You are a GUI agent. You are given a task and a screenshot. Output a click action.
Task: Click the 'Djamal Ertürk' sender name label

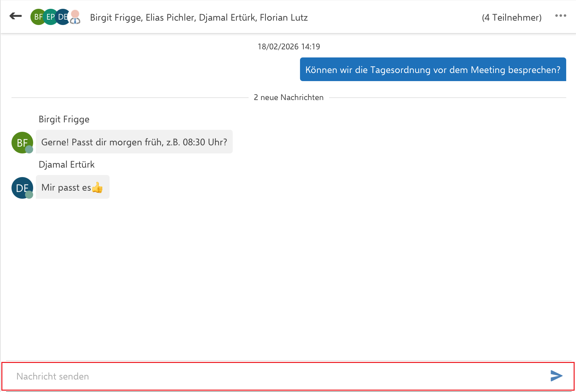[67, 165]
